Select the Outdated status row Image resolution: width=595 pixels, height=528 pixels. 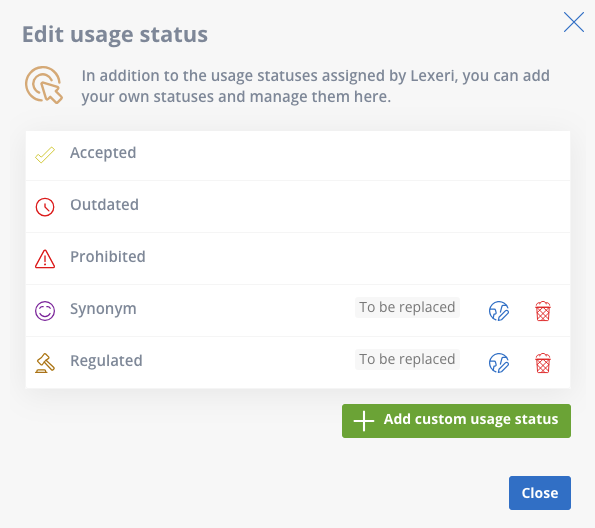point(298,206)
